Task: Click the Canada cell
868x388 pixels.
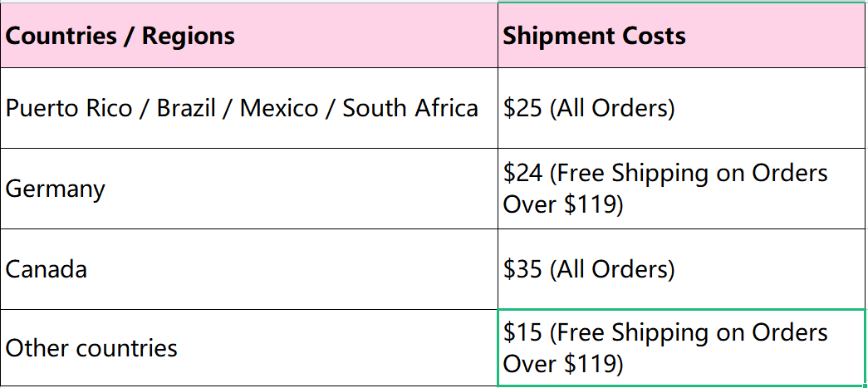Action: coord(249,269)
